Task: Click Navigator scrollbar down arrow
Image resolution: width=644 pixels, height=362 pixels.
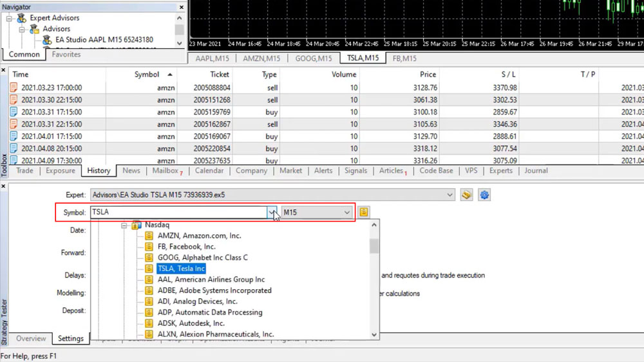Action: pos(180,43)
